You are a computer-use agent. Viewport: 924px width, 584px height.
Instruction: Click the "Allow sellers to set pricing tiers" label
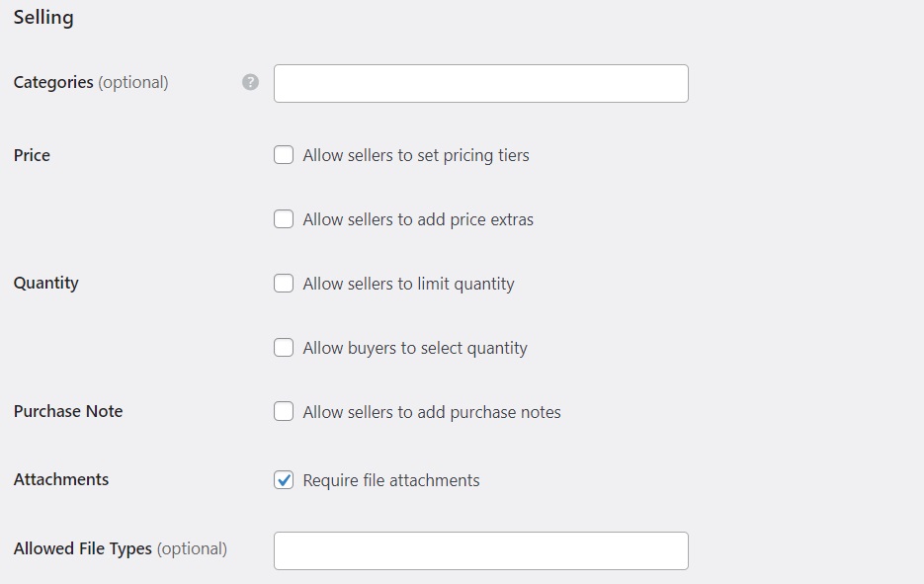(x=416, y=154)
